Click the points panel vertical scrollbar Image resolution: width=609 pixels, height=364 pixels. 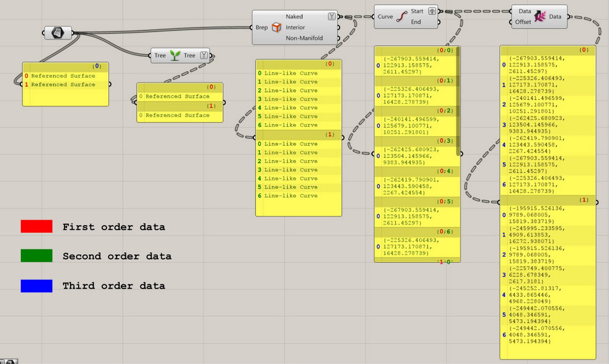458,101
